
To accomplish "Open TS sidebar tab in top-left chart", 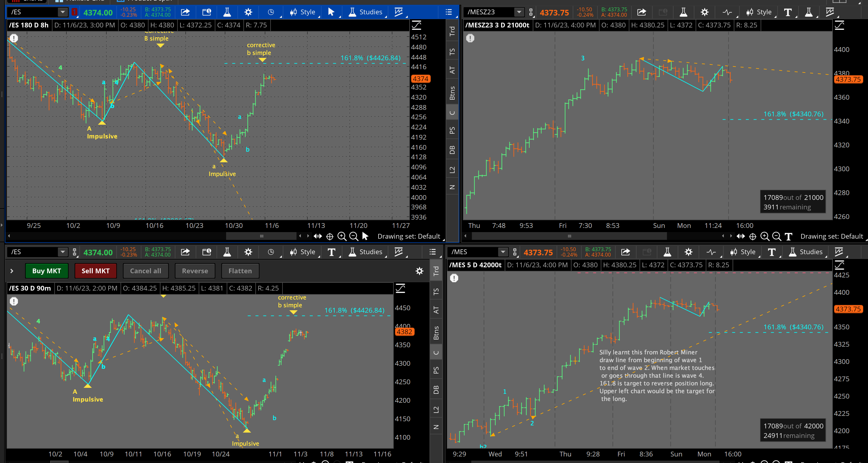I will tap(452, 52).
